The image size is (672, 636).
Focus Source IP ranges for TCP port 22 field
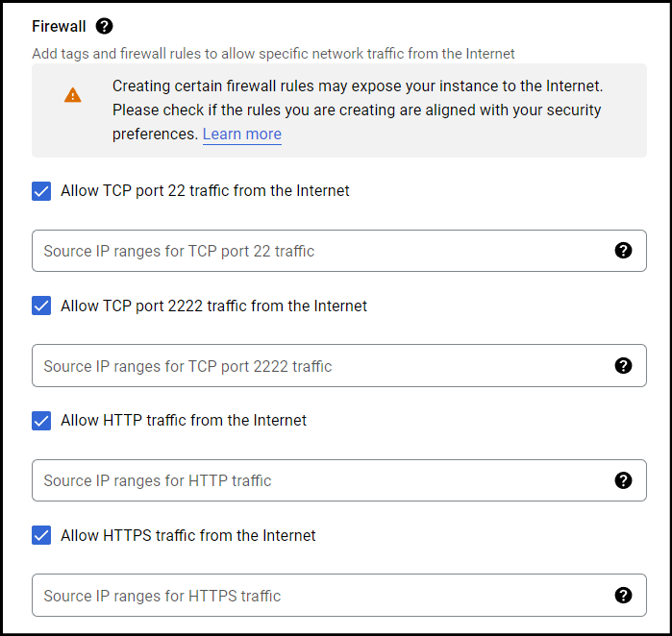(339, 251)
